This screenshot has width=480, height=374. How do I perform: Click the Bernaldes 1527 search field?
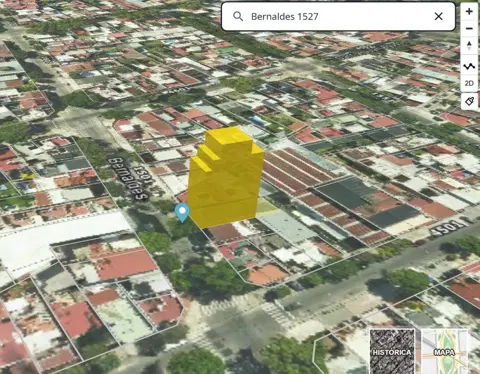pos(338,16)
